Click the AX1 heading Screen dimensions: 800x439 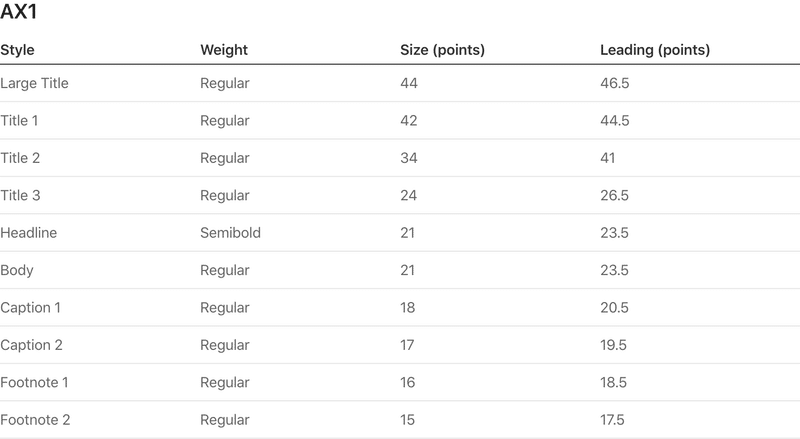click(18, 11)
